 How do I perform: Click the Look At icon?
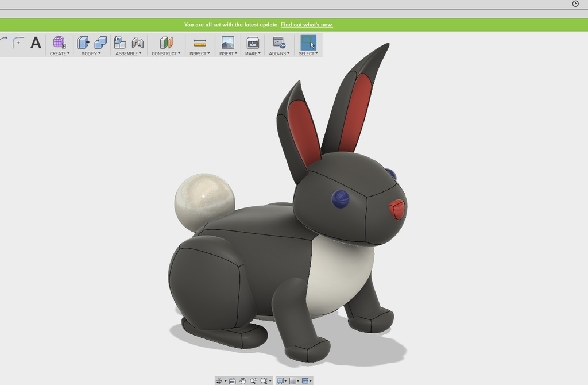tap(232, 380)
